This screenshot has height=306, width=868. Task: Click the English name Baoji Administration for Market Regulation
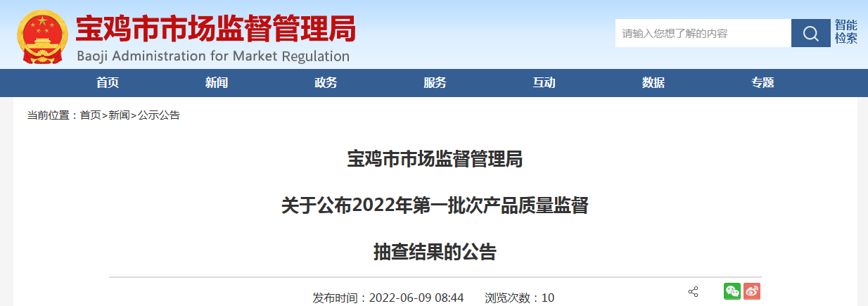pos(212,56)
